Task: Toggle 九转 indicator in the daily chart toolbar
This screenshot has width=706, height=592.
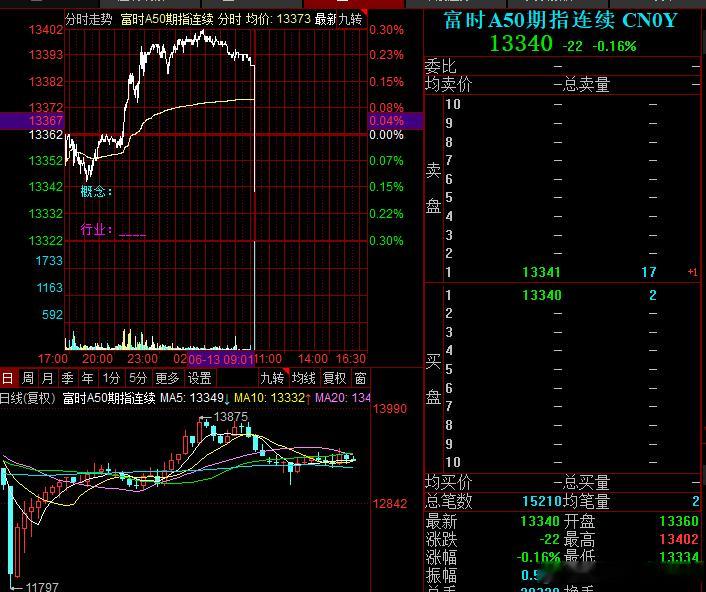Action: pos(272,378)
